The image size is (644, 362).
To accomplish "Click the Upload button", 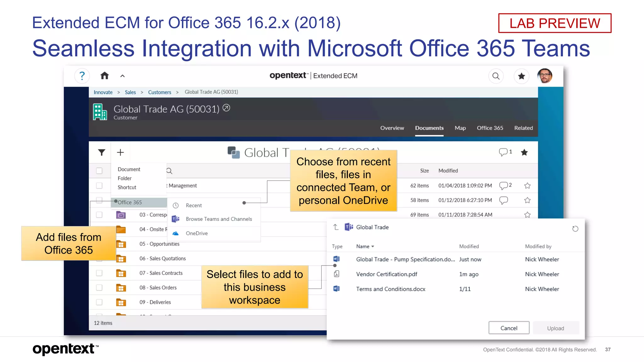I will (556, 328).
